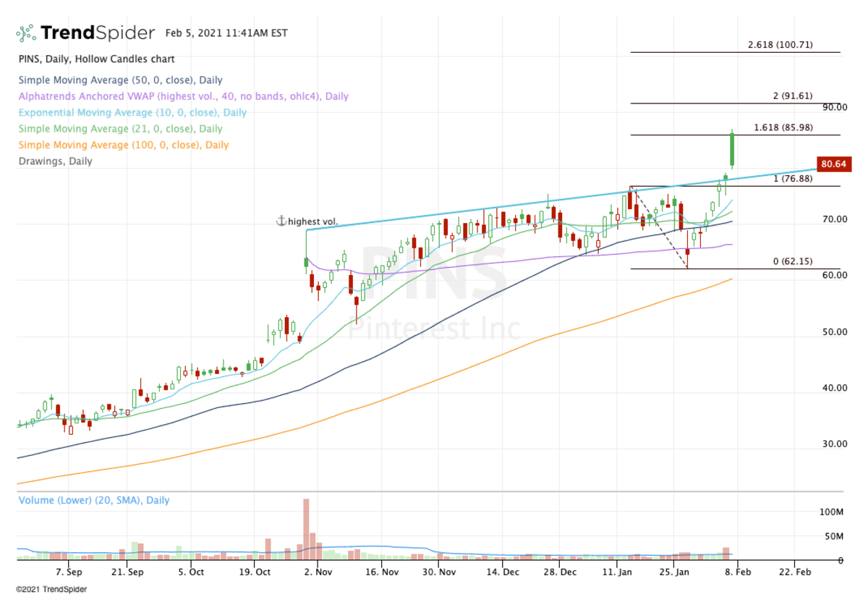Select the 2.618 (100.71) Fibonacci level label
This screenshot has height=597, width=868.
pyautogui.click(x=780, y=45)
